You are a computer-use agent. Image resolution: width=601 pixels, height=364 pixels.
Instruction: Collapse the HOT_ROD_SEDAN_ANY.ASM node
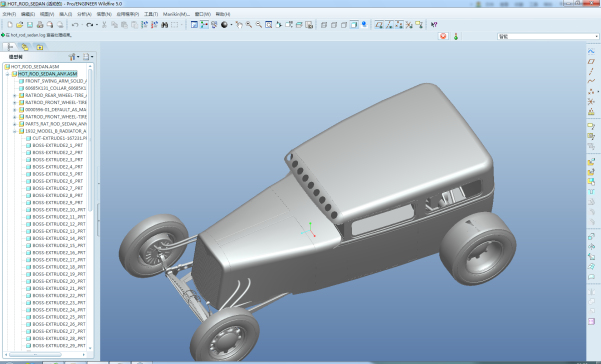tap(8, 74)
